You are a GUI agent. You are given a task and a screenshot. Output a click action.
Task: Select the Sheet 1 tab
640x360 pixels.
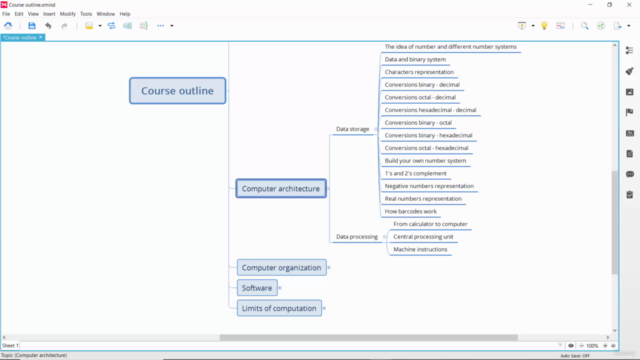(10, 345)
